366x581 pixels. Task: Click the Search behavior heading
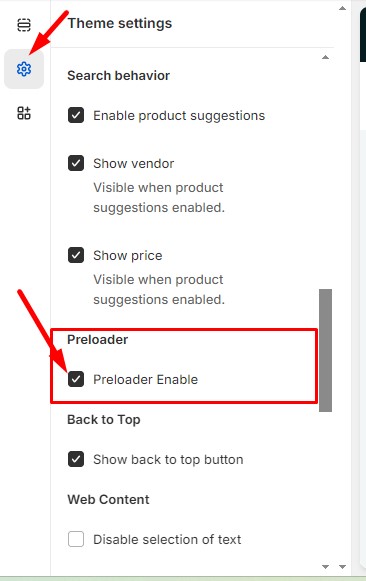tap(119, 76)
